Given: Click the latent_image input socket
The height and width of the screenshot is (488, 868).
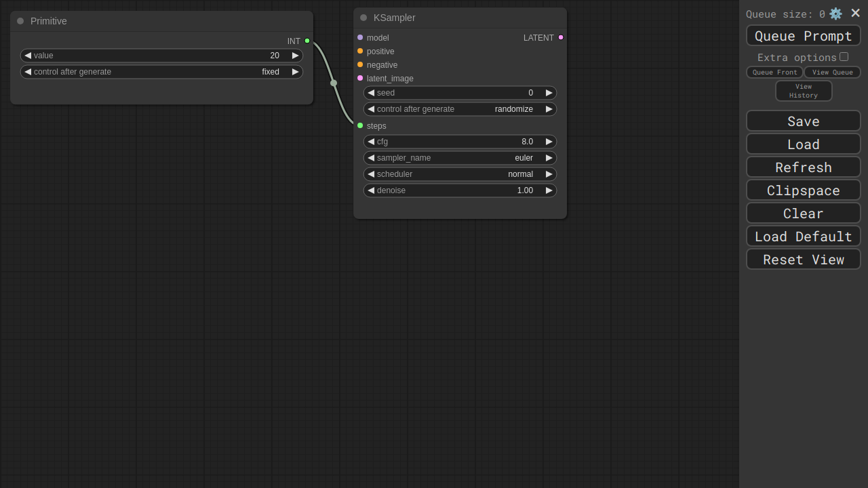Looking at the screenshot, I should tap(360, 78).
